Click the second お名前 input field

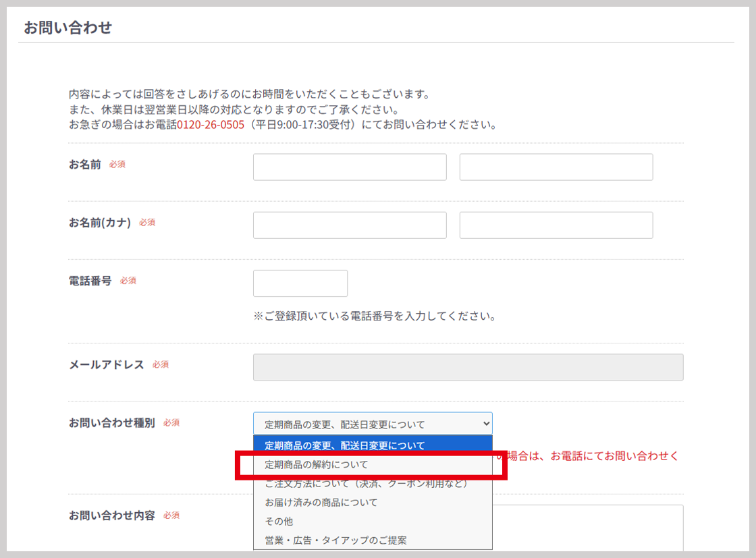556,167
